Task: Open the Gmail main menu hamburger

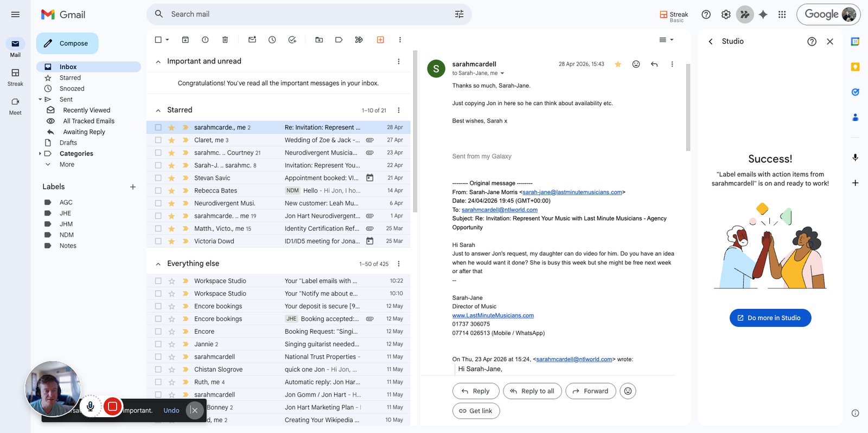Action: [x=15, y=15]
